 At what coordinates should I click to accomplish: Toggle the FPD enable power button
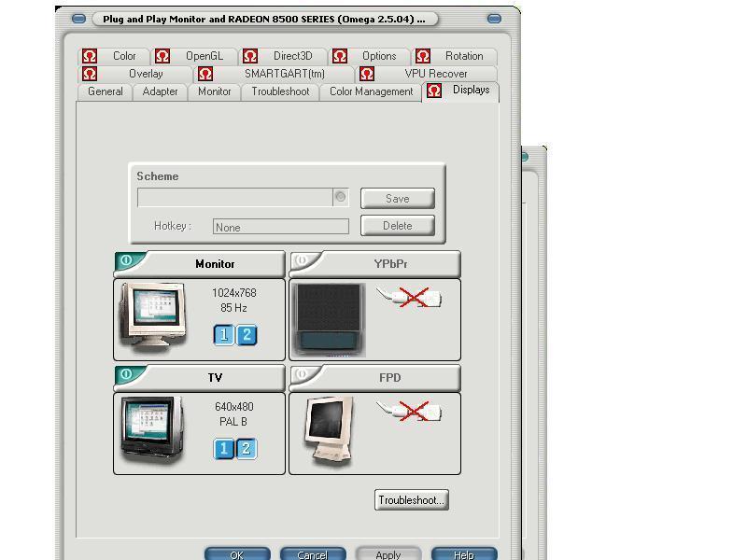click(x=303, y=375)
